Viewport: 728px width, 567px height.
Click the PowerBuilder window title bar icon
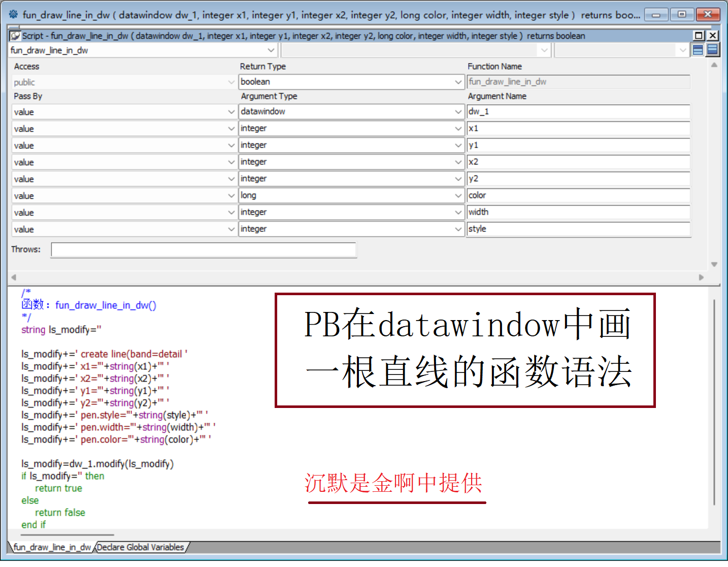[14, 14]
